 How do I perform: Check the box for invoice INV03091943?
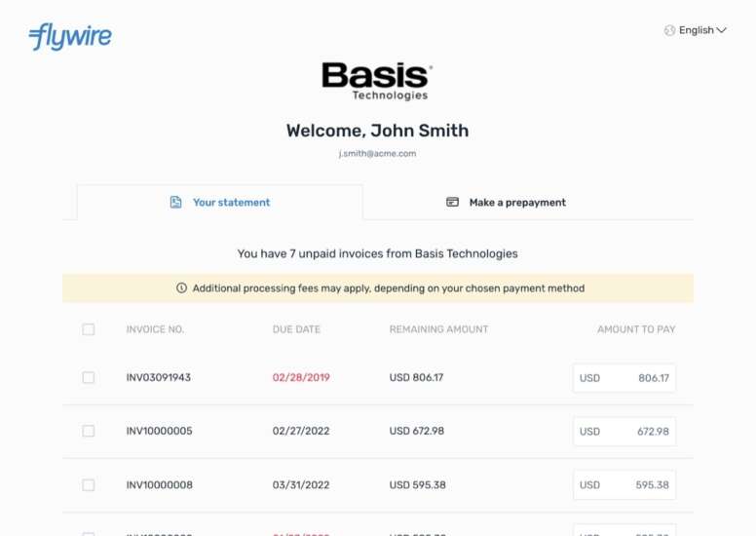pyautogui.click(x=89, y=377)
